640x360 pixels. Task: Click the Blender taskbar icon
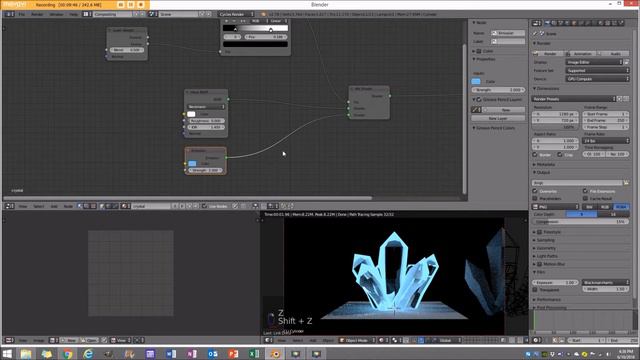point(275,353)
